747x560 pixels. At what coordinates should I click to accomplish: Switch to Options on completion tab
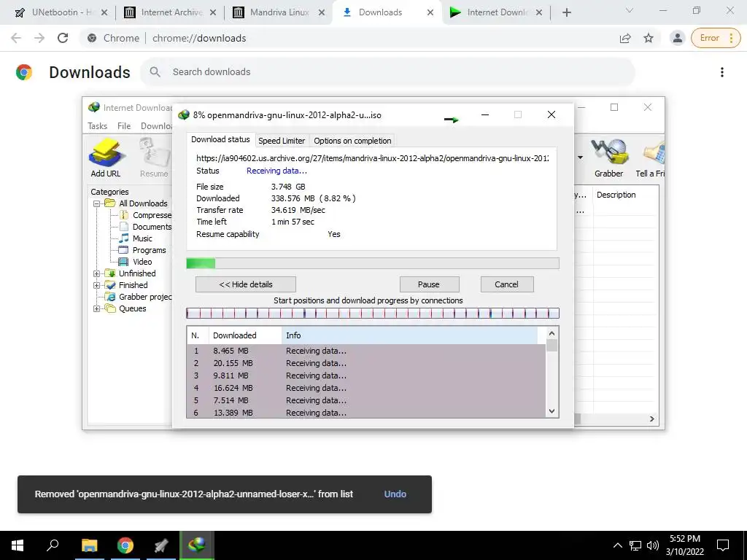352,141
